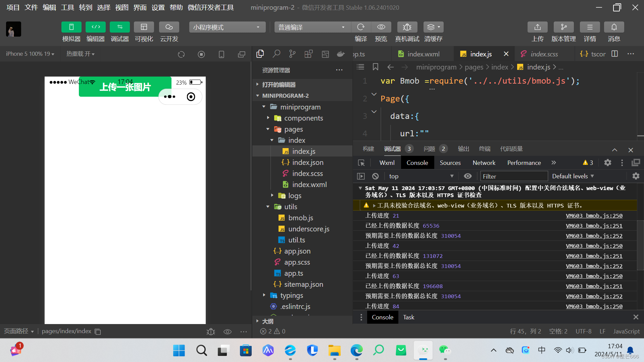Collapse the MINIPROGRAM-2 root section
The width and height of the screenshot is (644, 362).
click(302, 96)
